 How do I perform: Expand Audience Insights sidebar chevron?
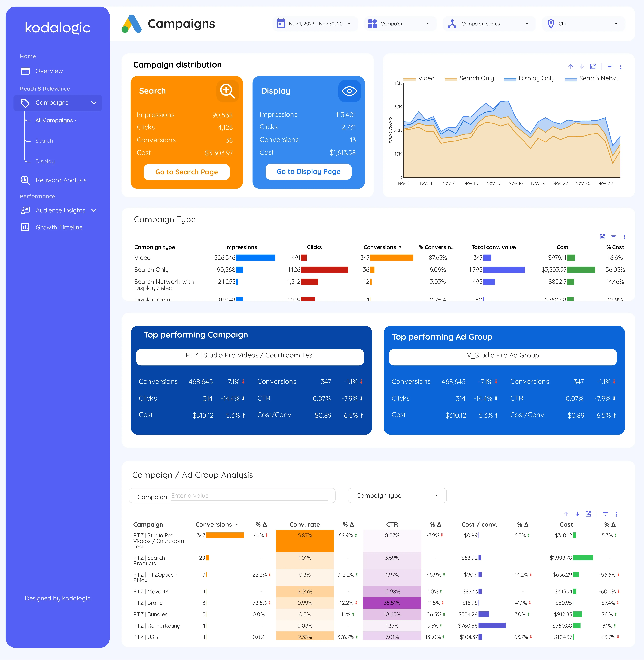click(94, 210)
